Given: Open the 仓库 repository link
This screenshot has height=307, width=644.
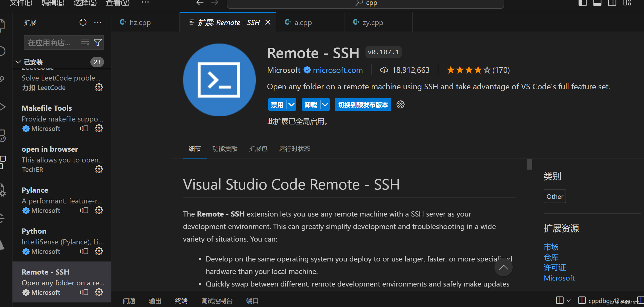Looking at the screenshot, I should click(551, 257).
